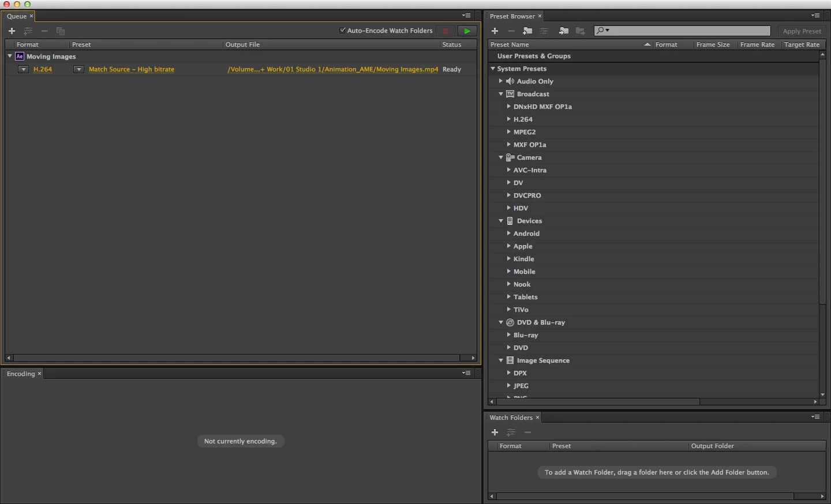831x504 pixels.
Task: Stop the queue with the red button
Action: click(x=446, y=31)
